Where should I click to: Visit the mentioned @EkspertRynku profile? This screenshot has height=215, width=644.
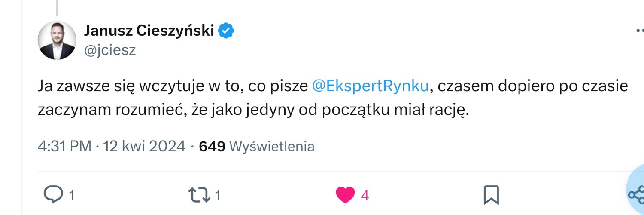370,86
